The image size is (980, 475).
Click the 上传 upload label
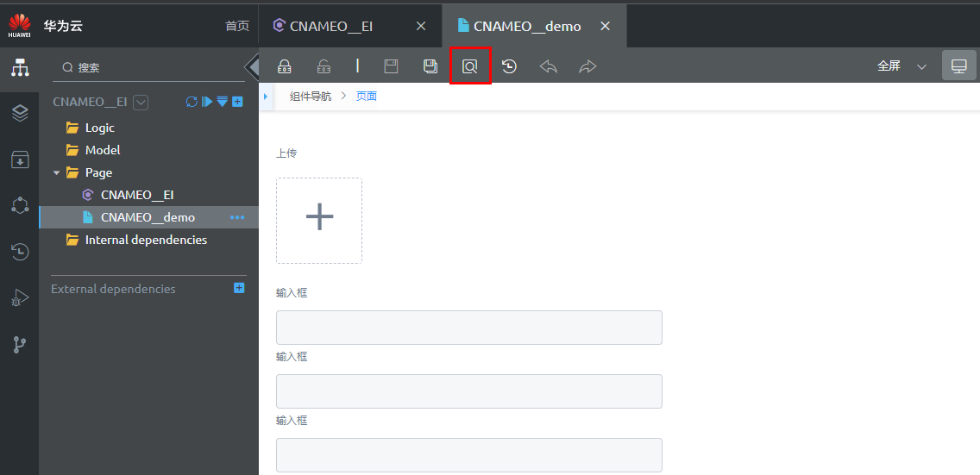(286, 153)
